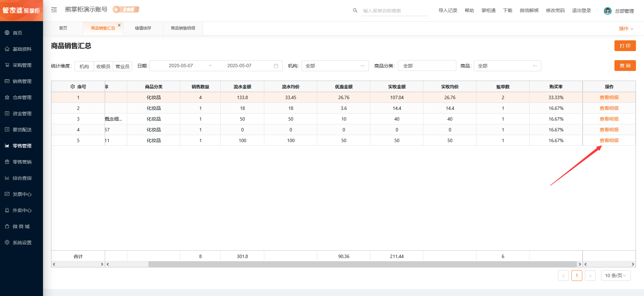Image resolution: width=644 pixels, height=296 pixels.
Task: Click the start date 2025-05-07 field
Action: coord(181,66)
